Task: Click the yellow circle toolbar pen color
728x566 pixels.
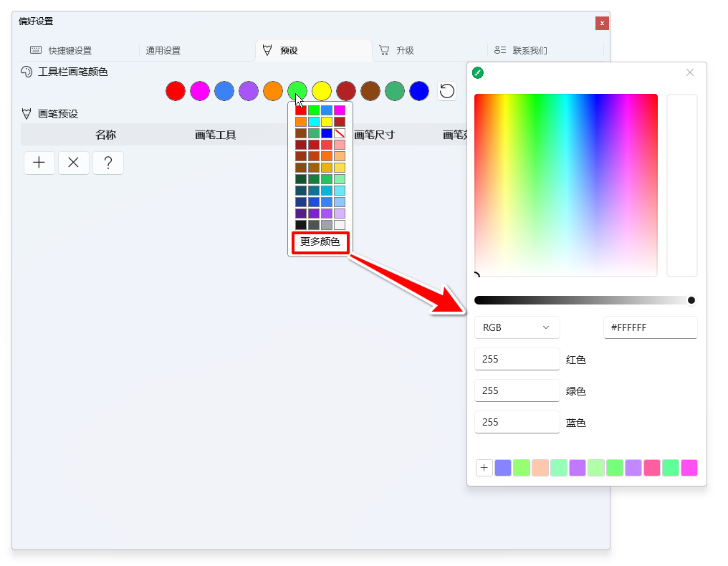Action: click(322, 91)
